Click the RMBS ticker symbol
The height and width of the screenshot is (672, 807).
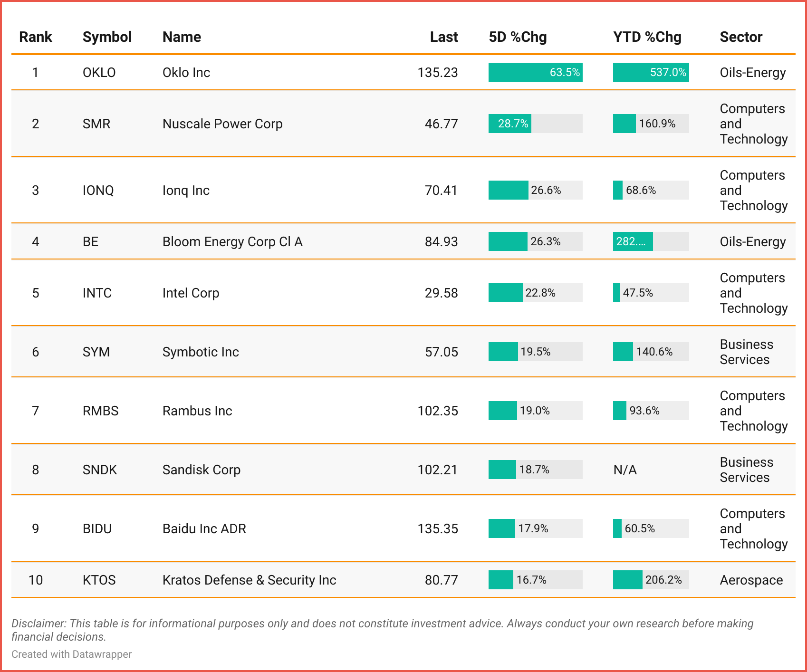[101, 411]
